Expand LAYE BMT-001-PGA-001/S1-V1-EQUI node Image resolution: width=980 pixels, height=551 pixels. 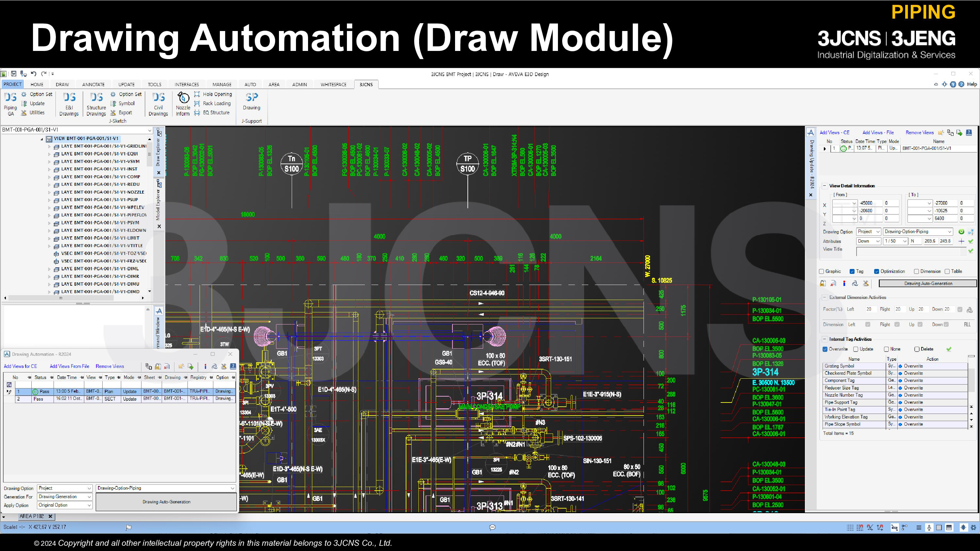[x=49, y=154]
